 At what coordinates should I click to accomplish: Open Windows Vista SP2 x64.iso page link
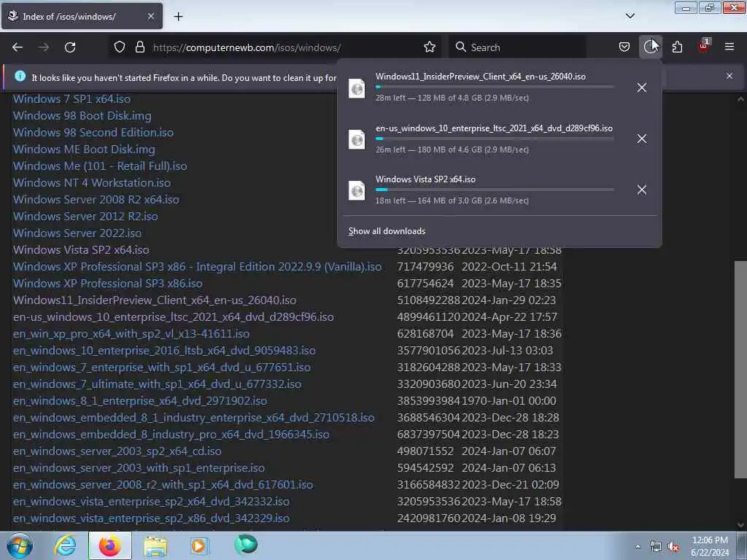(81, 250)
